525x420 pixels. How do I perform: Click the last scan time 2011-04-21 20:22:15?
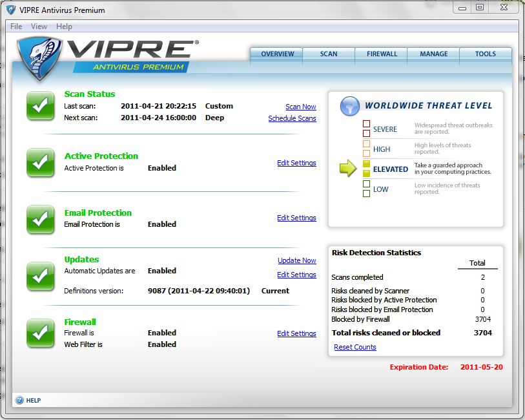(158, 106)
